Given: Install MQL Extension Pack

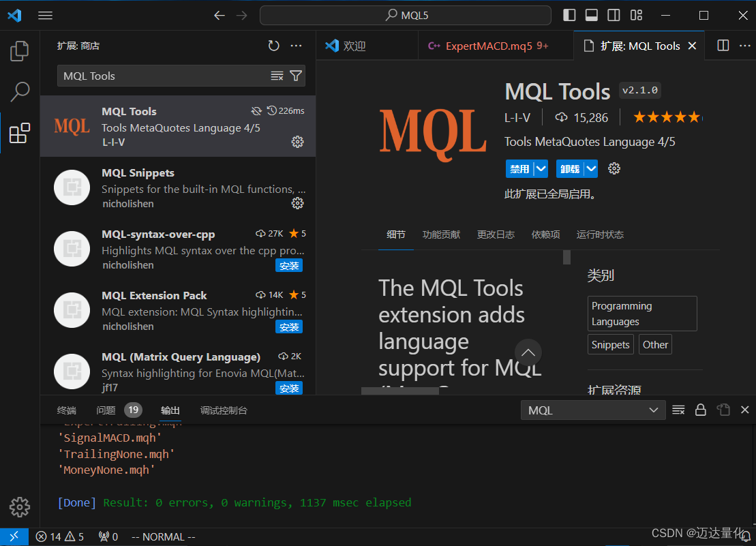Looking at the screenshot, I should click(289, 327).
